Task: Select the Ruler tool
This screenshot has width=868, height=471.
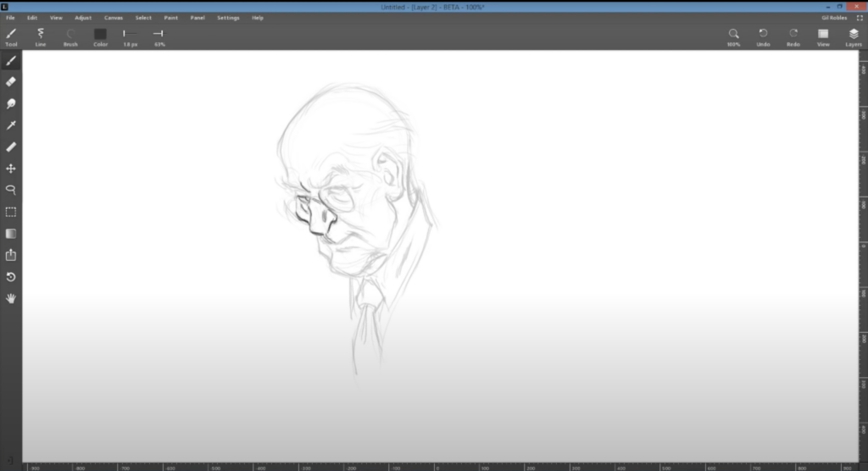Action: pos(10,147)
